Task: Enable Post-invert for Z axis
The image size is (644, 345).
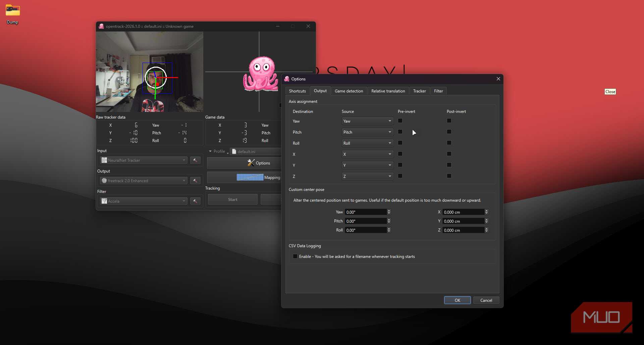Action: tap(449, 176)
